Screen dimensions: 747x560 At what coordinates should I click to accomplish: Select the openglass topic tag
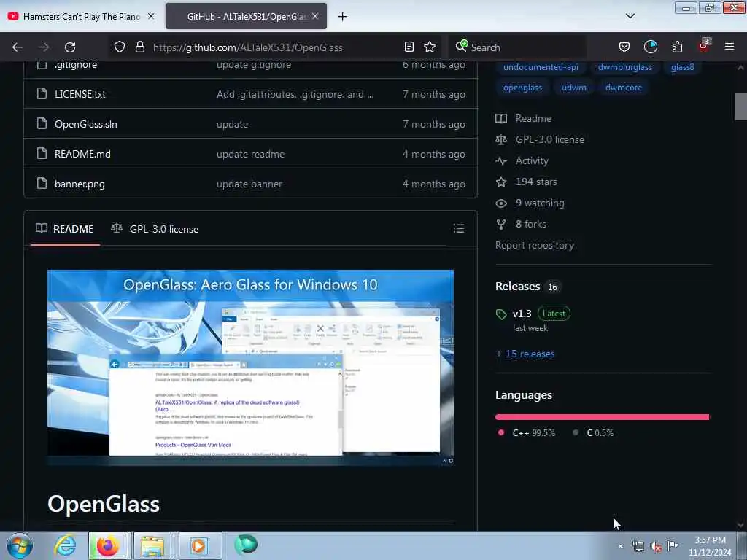click(x=522, y=87)
